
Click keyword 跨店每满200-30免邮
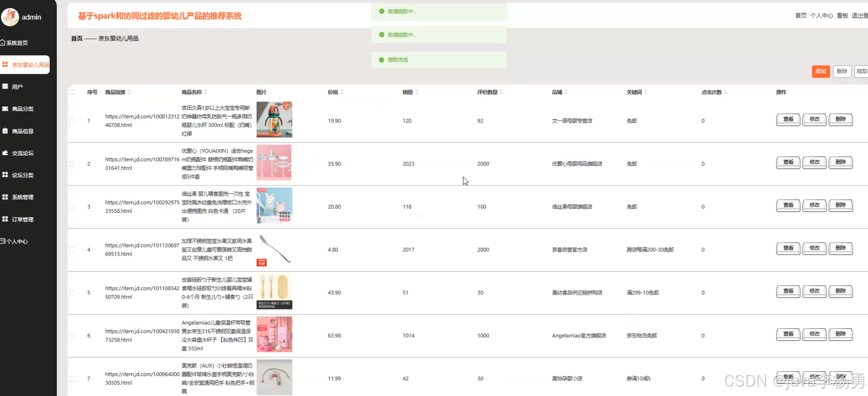click(x=650, y=250)
